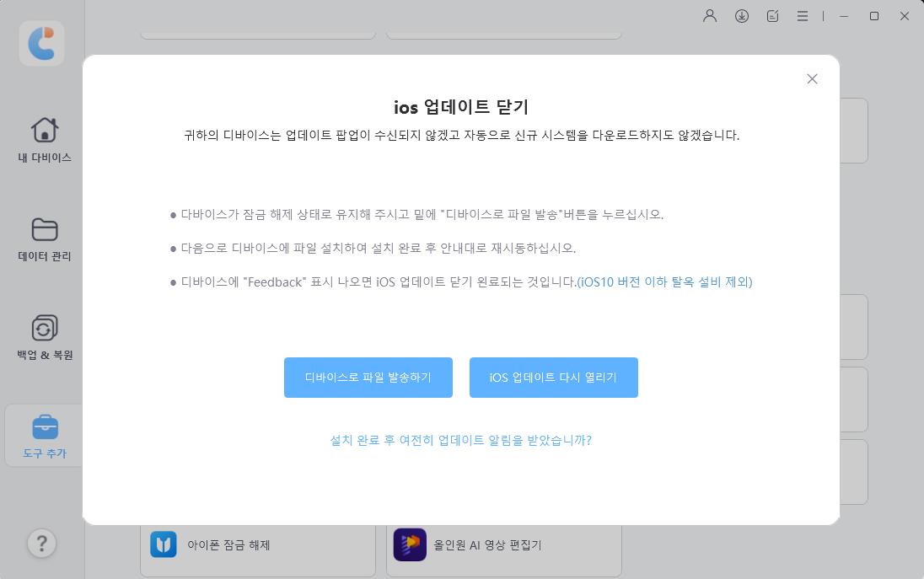Close the ios 업데이트 닫기 dialog
924x579 pixels.
click(x=812, y=78)
